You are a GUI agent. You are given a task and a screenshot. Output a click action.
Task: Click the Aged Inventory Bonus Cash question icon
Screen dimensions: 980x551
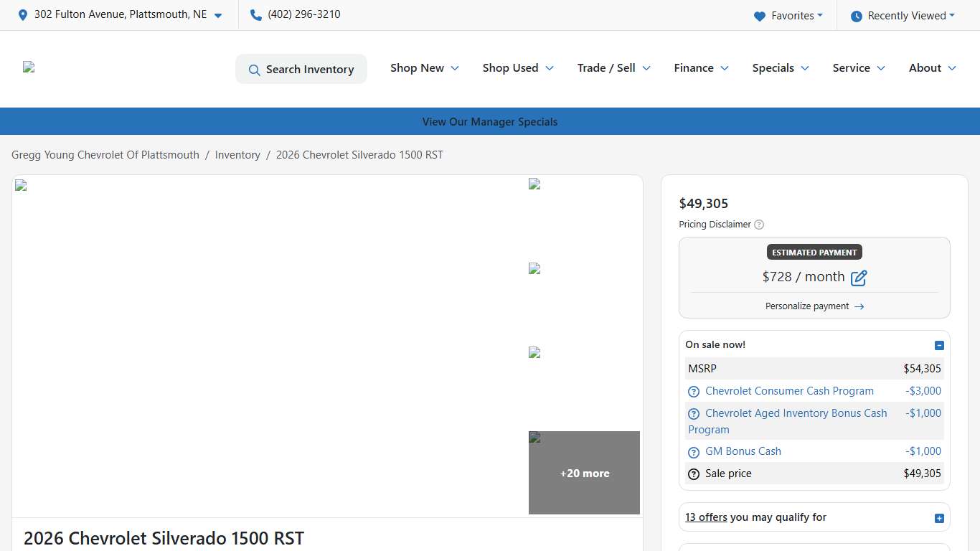694,414
